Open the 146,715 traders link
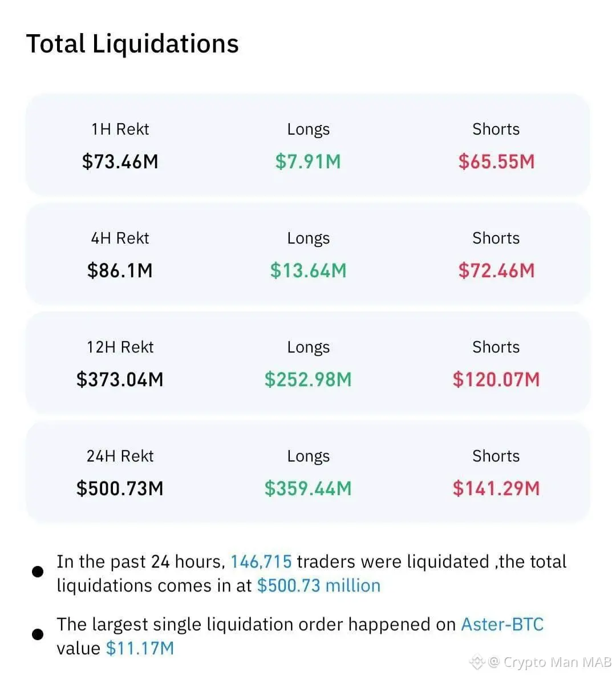 coord(261,562)
